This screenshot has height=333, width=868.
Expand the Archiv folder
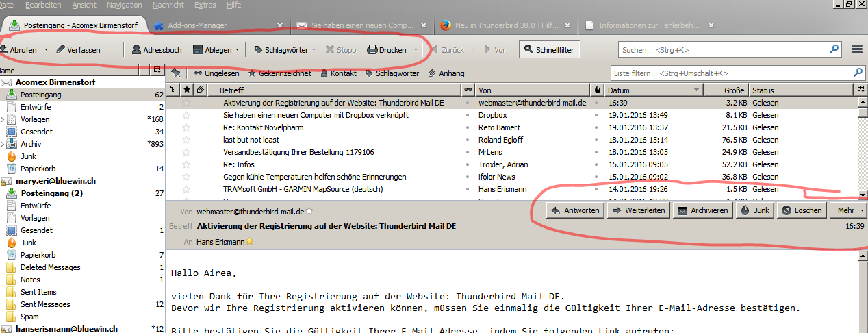tap(2, 144)
